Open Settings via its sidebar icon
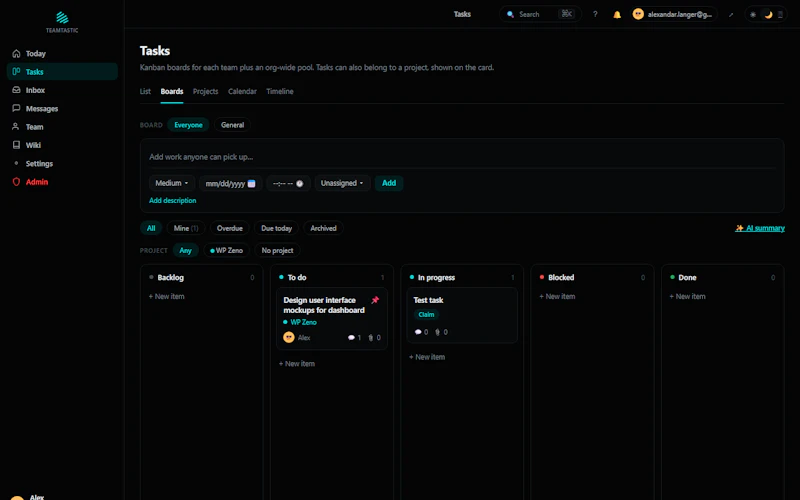Screen dimensions: 800x500 [16, 163]
